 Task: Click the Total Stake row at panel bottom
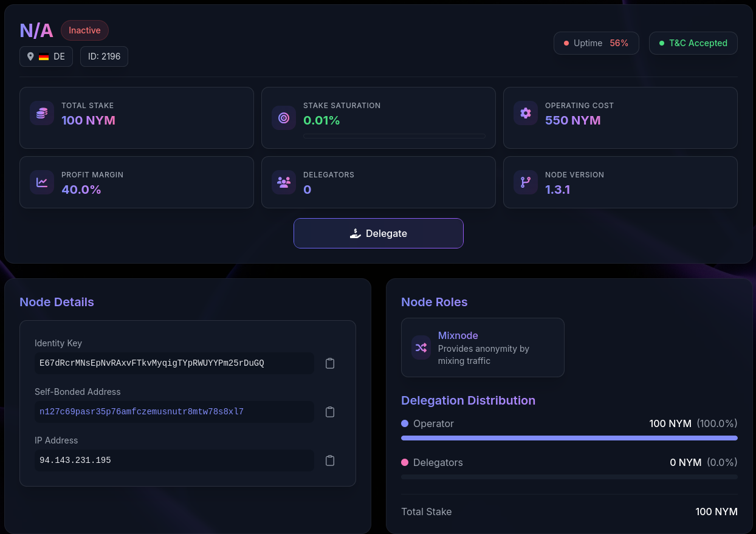click(569, 512)
